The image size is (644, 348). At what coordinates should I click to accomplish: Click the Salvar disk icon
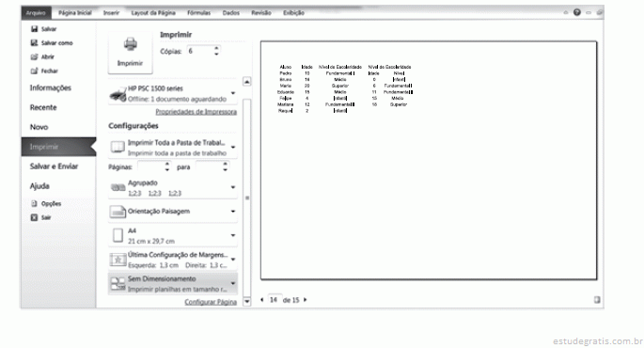35,29
